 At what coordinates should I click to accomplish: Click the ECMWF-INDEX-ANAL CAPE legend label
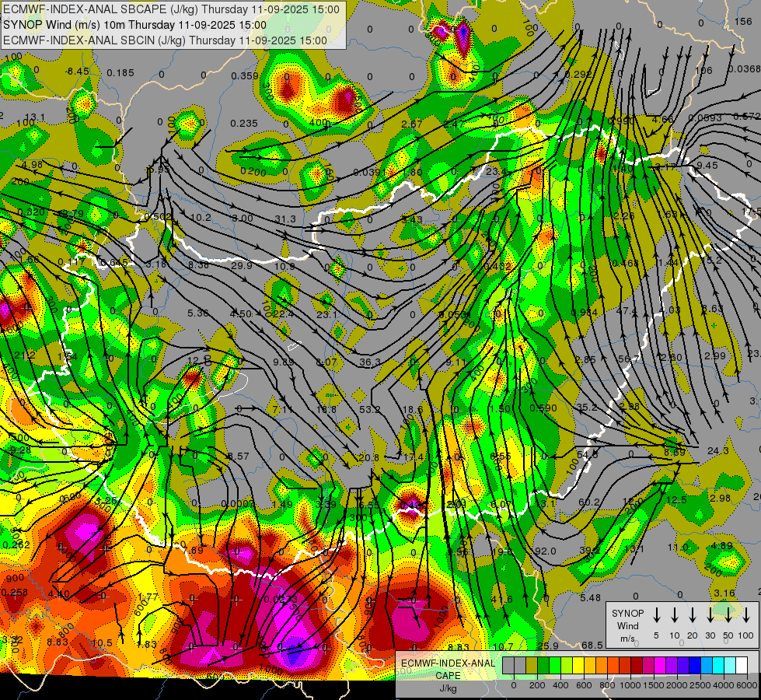pos(448,669)
